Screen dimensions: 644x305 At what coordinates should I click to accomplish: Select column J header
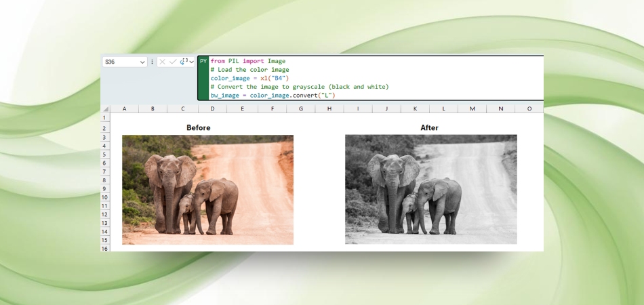(x=386, y=108)
